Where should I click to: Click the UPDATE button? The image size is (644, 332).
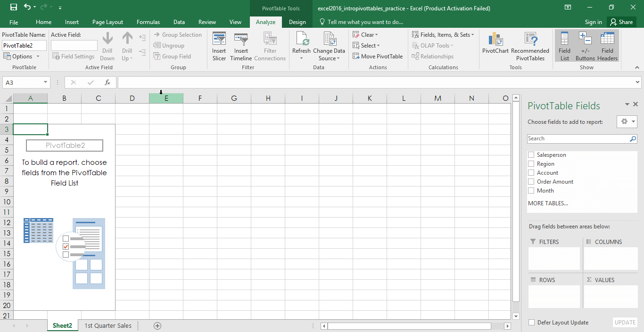tap(625, 322)
